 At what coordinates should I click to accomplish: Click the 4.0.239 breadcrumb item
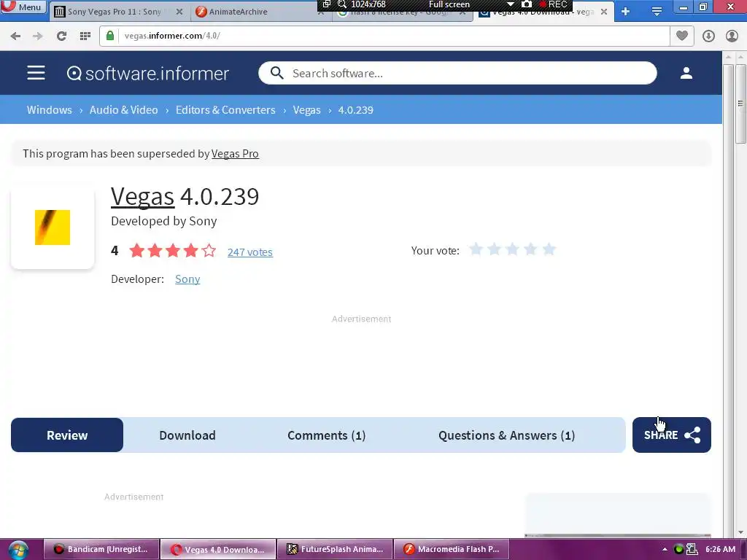click(356, 110)
